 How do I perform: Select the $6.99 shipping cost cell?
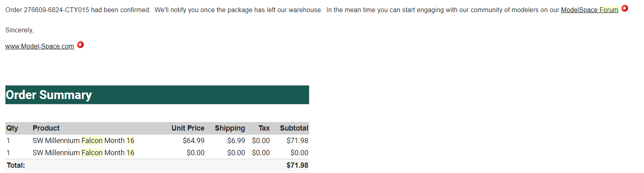pyautogui.click(x=236, y=141)
